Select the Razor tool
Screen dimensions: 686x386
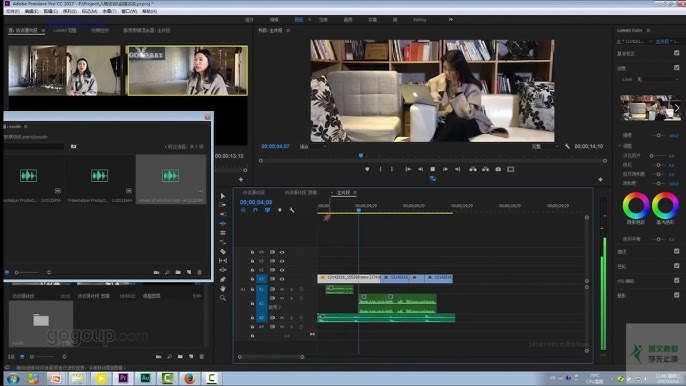coord(223,251)
